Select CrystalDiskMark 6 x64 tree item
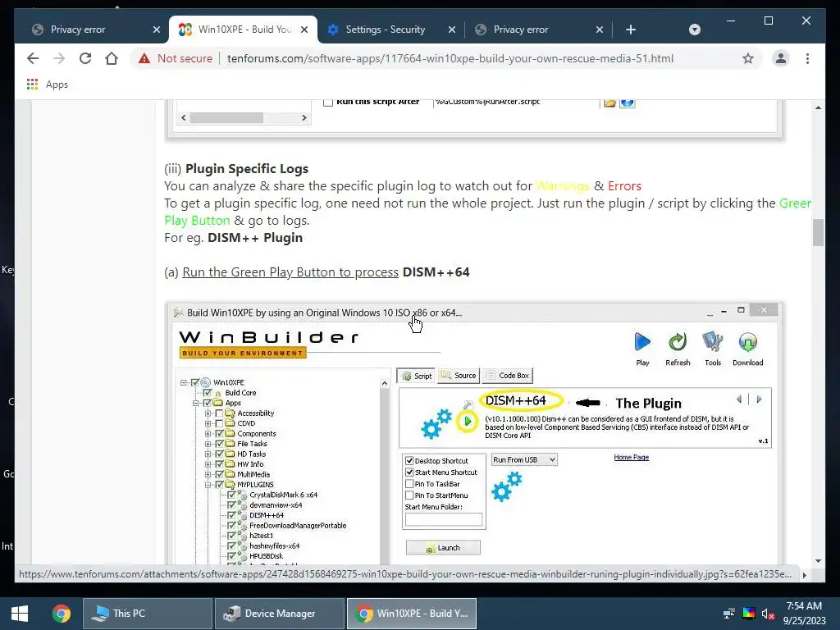The width and height of the screenshot is (840, 630). [x=283, y=495]
